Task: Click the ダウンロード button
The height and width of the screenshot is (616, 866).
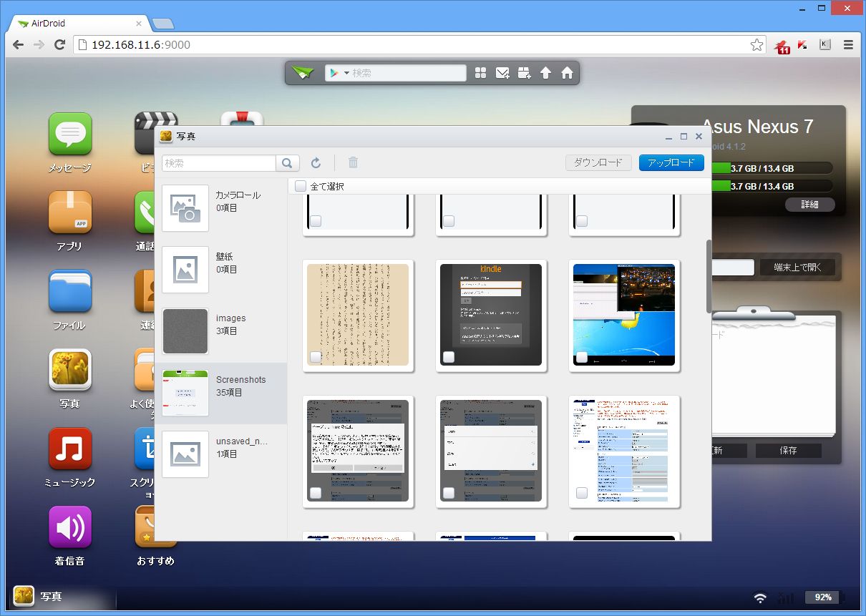Action: [x=598, y=163]
